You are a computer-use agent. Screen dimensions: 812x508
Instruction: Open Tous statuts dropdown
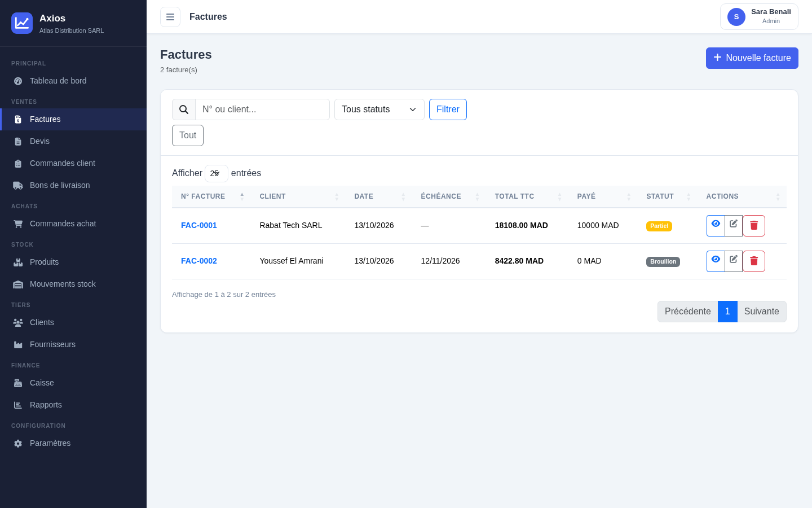click(379, 110)
